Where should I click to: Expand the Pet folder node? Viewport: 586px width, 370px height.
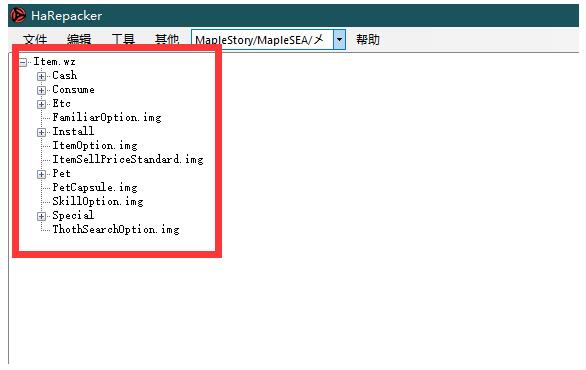41,174
